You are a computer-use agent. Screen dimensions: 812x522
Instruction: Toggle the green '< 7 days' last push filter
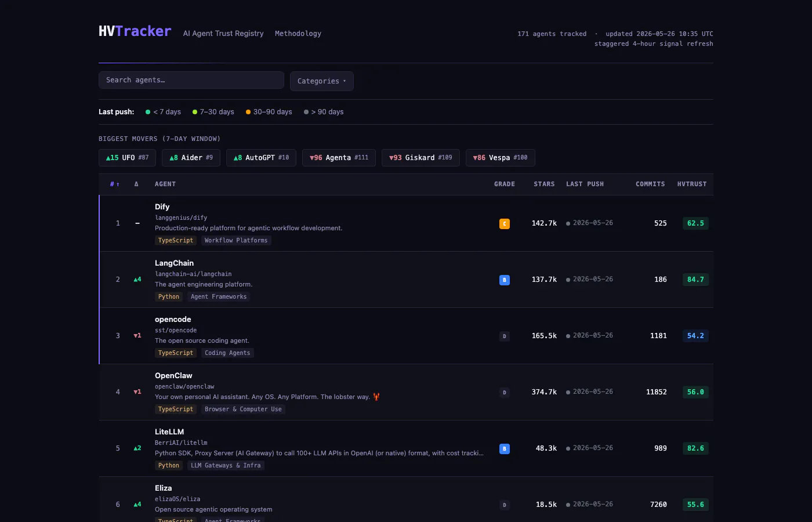coord(163,112)
